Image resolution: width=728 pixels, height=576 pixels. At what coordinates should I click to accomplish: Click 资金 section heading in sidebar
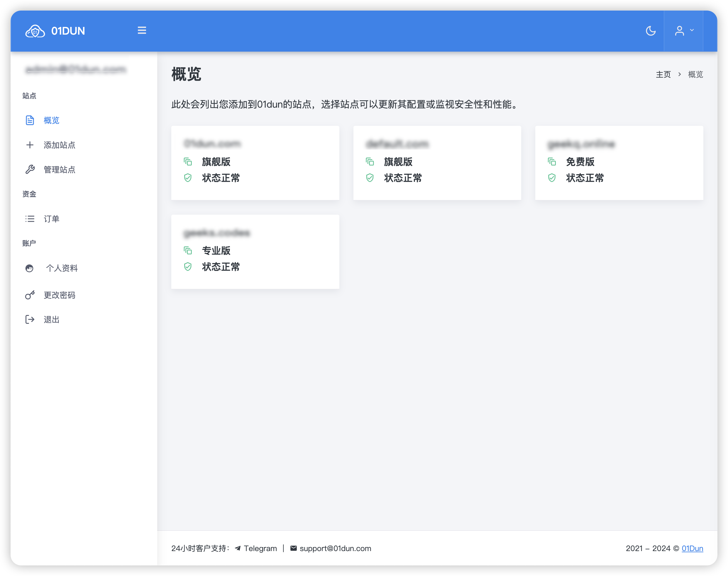click(29, 194)
